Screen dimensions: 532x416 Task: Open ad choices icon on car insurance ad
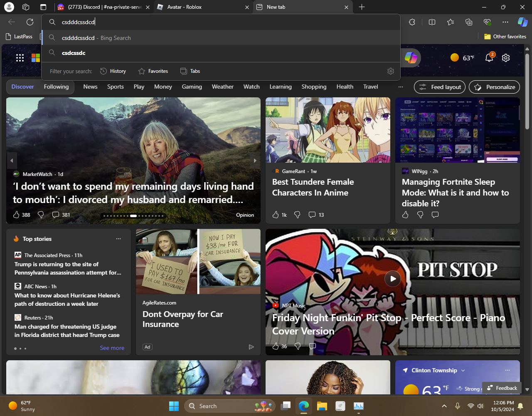click(x=251, y=347)
